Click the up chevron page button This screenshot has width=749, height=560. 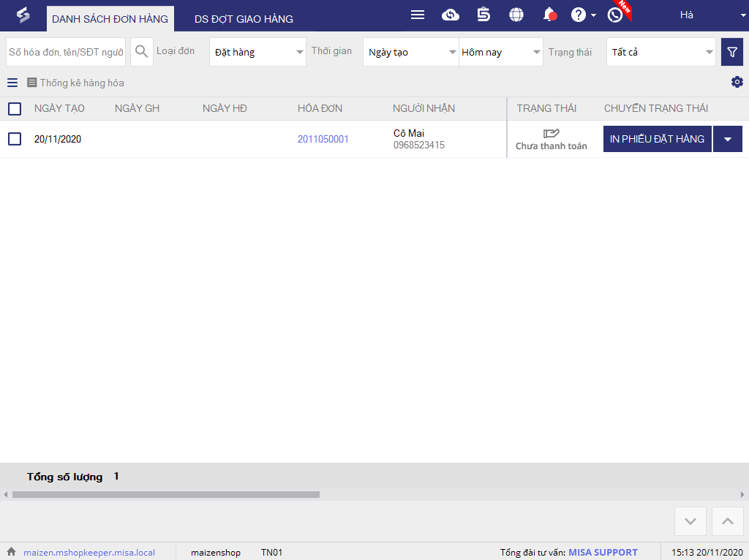click(x=728, y=521)
